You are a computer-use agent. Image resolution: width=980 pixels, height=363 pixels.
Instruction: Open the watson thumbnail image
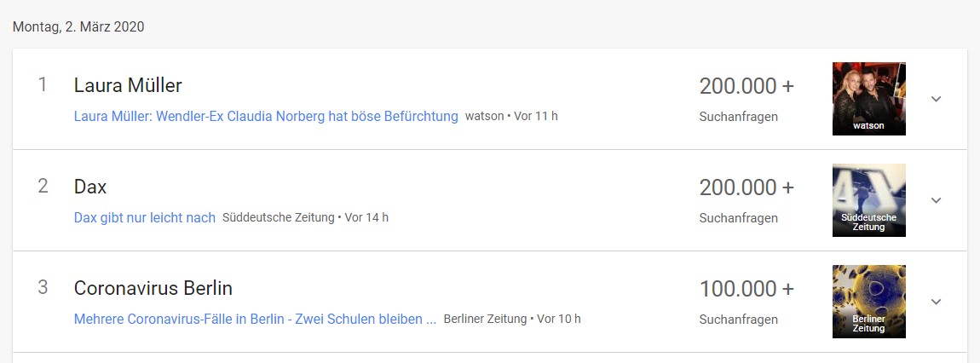[868, 98]
